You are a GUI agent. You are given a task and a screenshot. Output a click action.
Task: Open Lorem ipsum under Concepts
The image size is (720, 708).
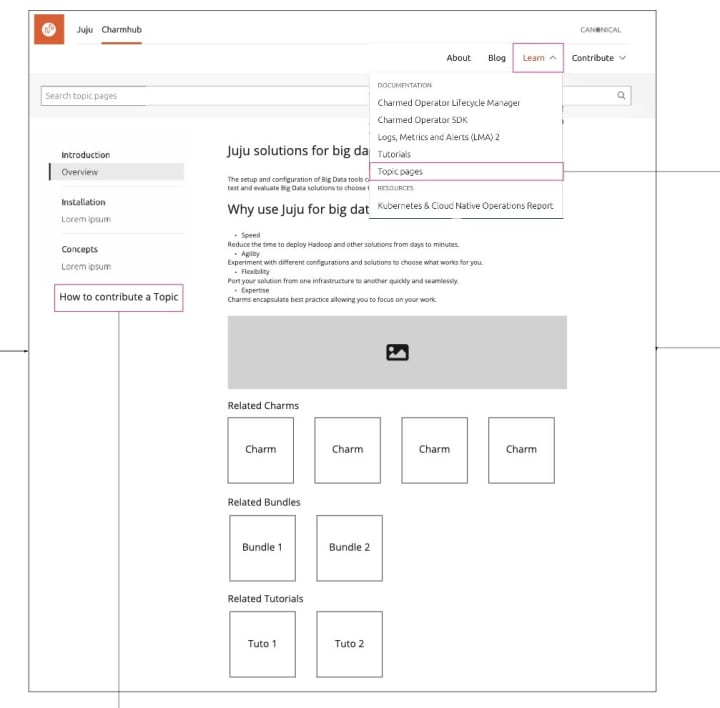(86, 266)
